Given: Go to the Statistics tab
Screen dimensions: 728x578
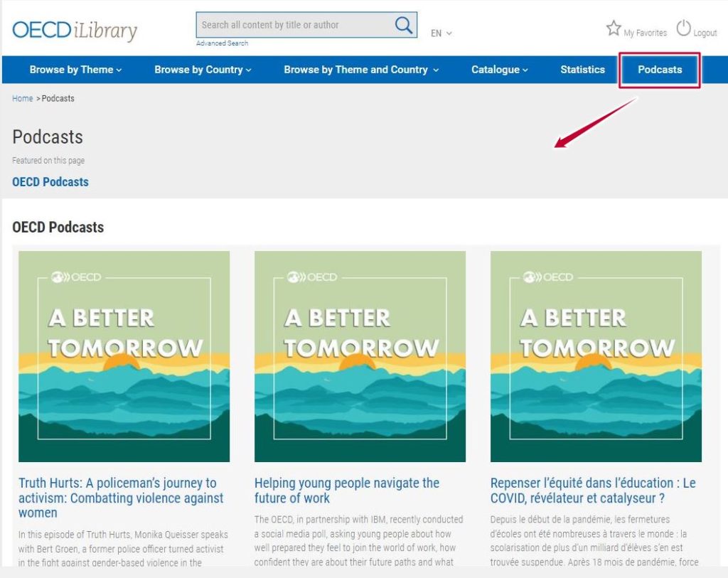Looking at the screenshot, I should (x=582, y=70).
